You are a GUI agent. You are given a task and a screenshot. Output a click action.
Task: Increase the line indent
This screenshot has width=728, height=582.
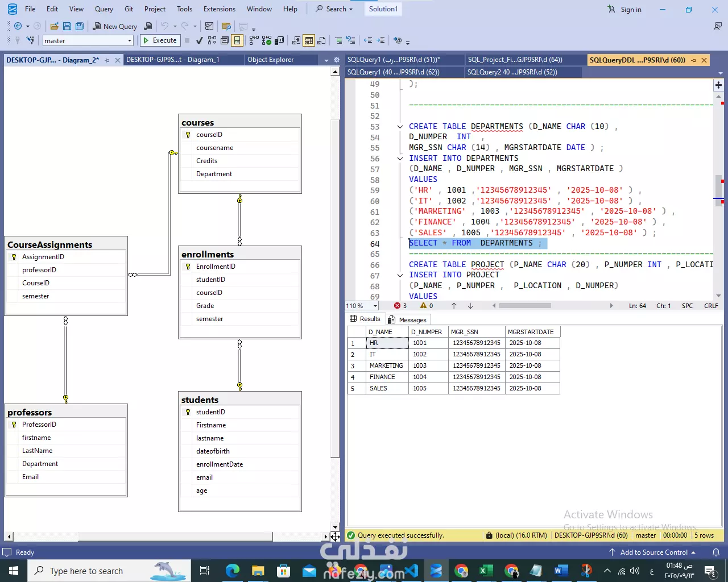(x=380, y=40)
